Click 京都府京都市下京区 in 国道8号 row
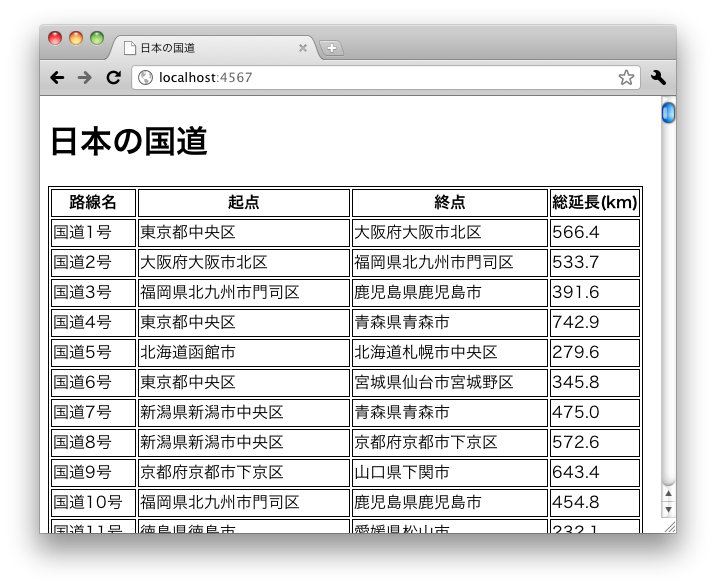The height and width of the screenshot is (588, 716). click(450, 442)
